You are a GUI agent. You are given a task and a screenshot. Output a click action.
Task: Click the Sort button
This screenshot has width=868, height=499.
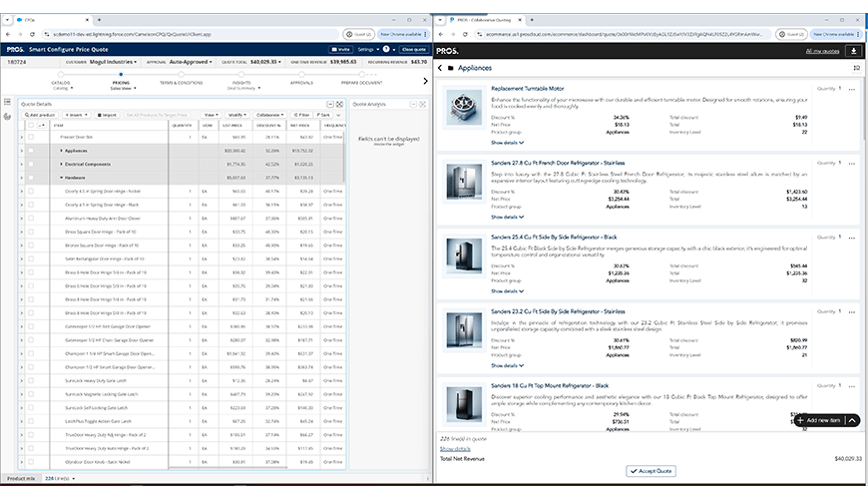pyautogui.click(x=324, y=115)
